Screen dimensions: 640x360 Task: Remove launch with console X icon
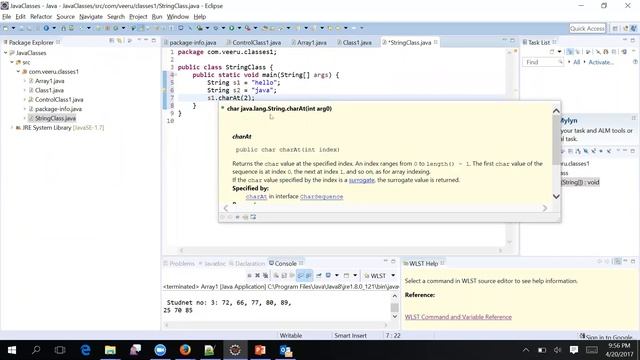(x=258, y=276)
